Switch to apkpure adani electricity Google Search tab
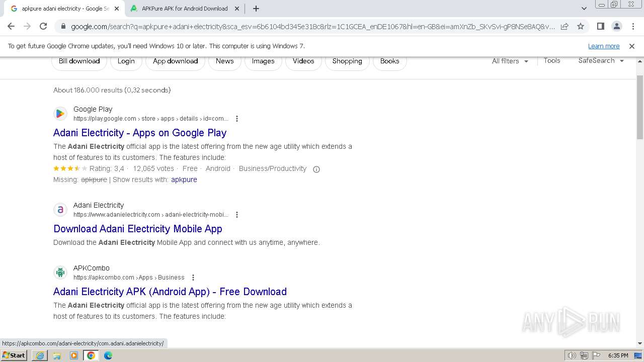Screen dimensions: 644x362 click(x=65, y=9)
